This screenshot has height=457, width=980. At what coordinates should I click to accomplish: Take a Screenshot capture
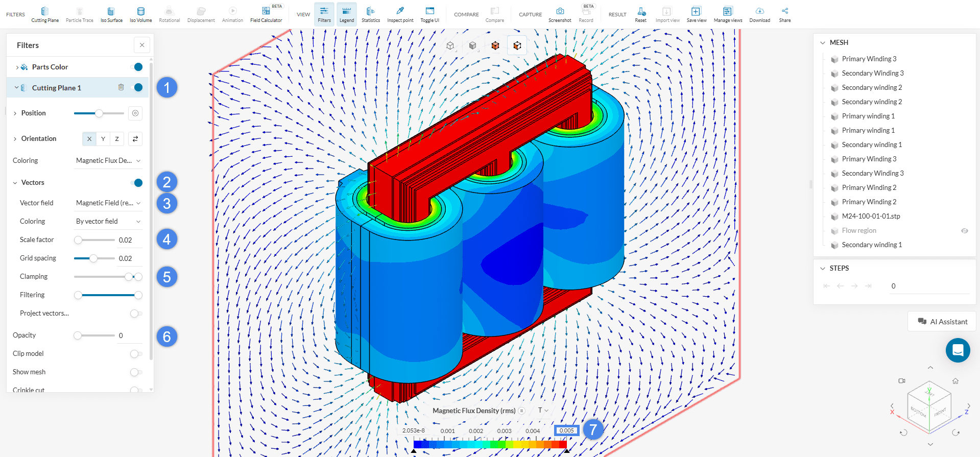click(560, 14)
